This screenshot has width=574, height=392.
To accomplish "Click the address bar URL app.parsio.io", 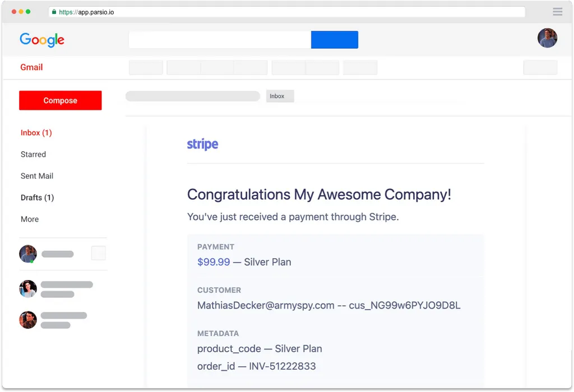I will tap(86, 12).
